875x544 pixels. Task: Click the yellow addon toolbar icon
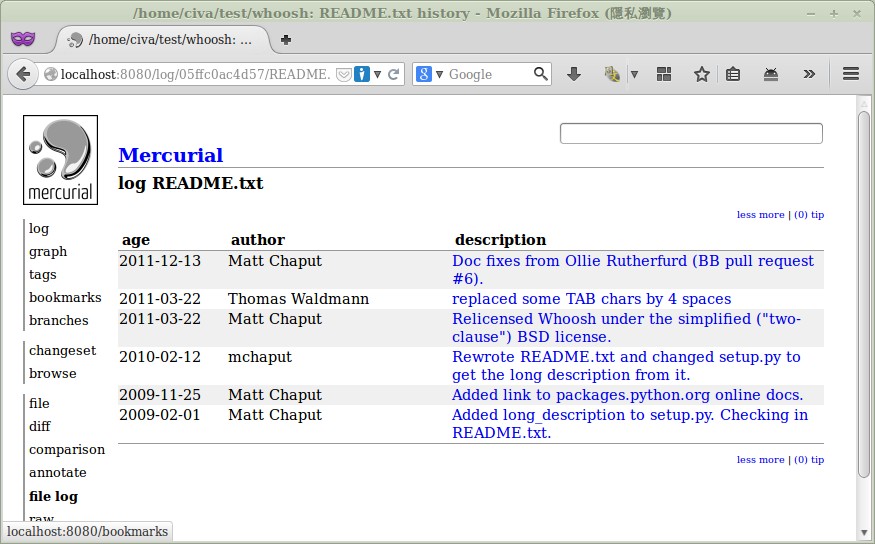(x=612, y=74)
